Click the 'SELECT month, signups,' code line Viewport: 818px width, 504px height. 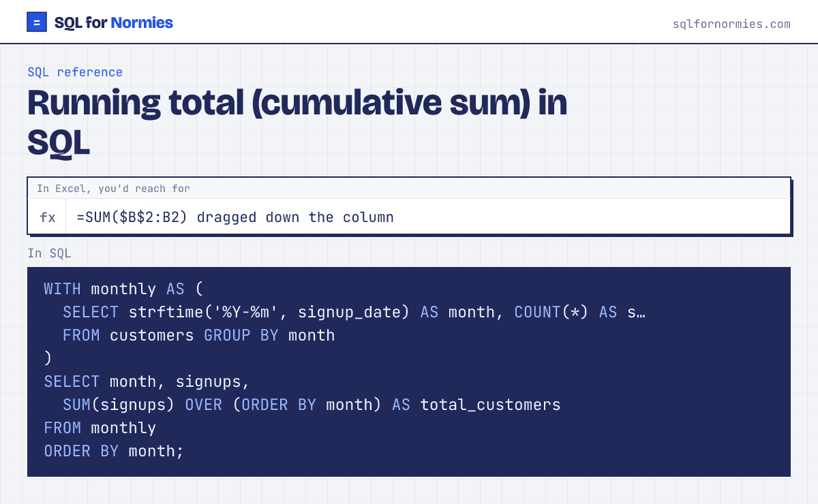click(x=147, y=381)
